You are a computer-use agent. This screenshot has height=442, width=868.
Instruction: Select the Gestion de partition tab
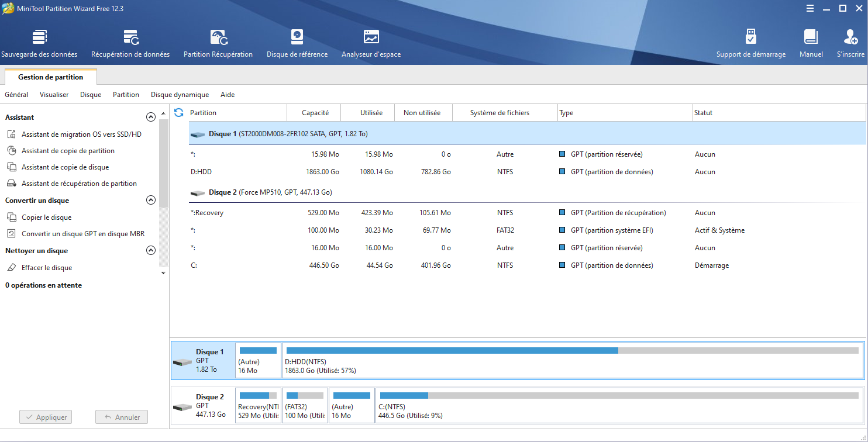pyautogui.click(x=51, y=77)
